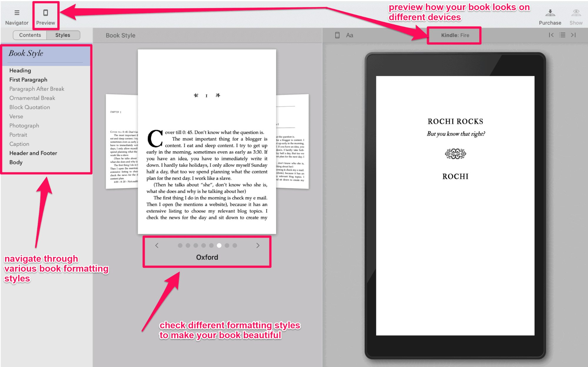Select the First Paragraph style
The height and width of the screenshot is (367, 588).
28,80
